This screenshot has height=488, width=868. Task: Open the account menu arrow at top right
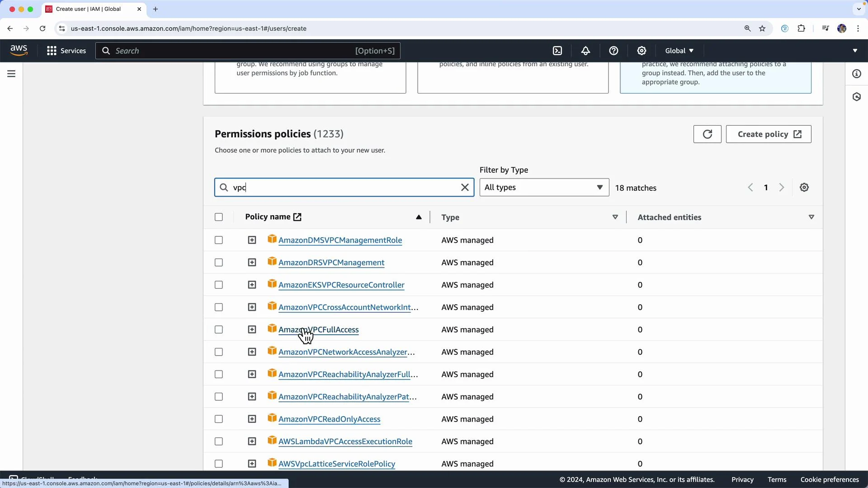pyautogui.click(x=855, y=51)
